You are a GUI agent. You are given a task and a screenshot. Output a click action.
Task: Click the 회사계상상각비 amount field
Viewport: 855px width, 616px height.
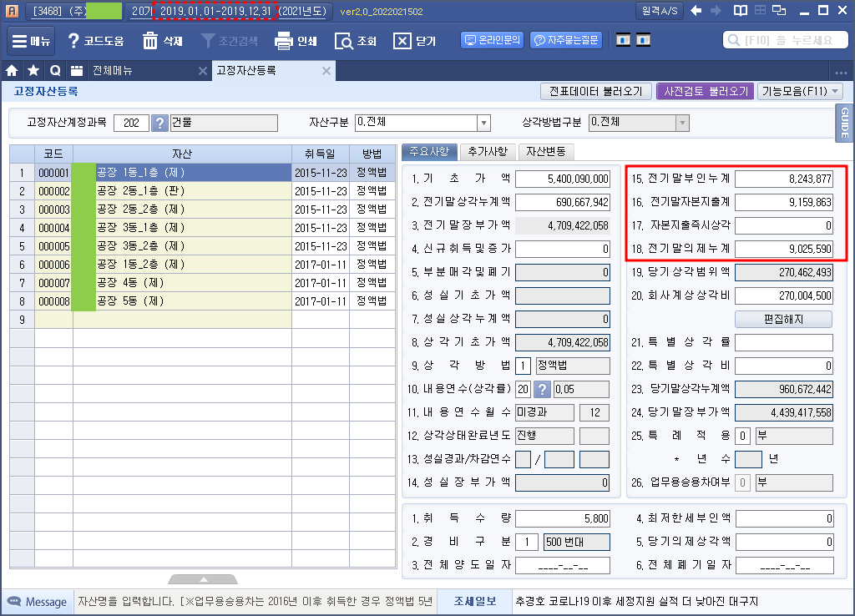[783, 295]
